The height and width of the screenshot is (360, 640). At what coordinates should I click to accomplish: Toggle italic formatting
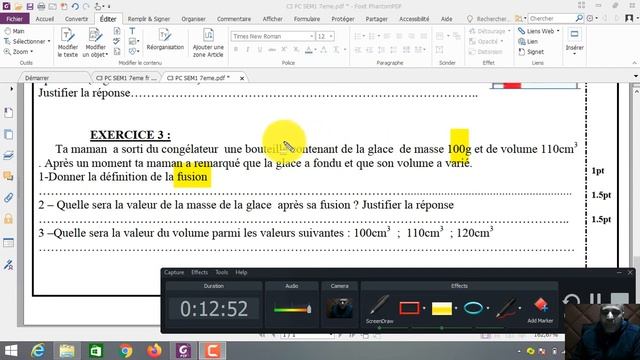248,50
